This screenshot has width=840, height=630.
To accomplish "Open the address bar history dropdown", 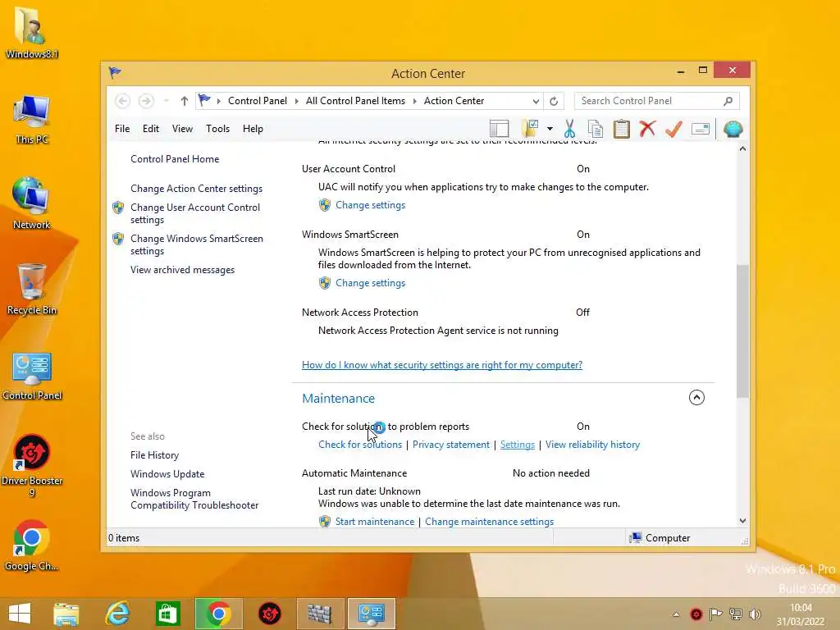I will [535, 101].
